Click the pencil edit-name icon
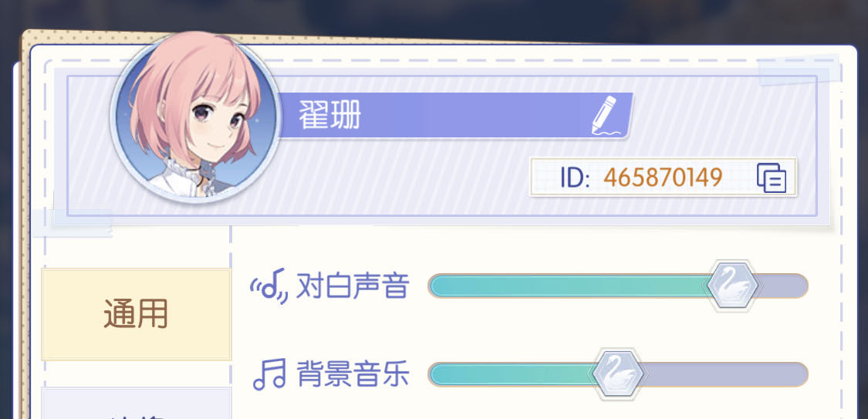This screenshot has height=419, width=868. coord(604,115)
